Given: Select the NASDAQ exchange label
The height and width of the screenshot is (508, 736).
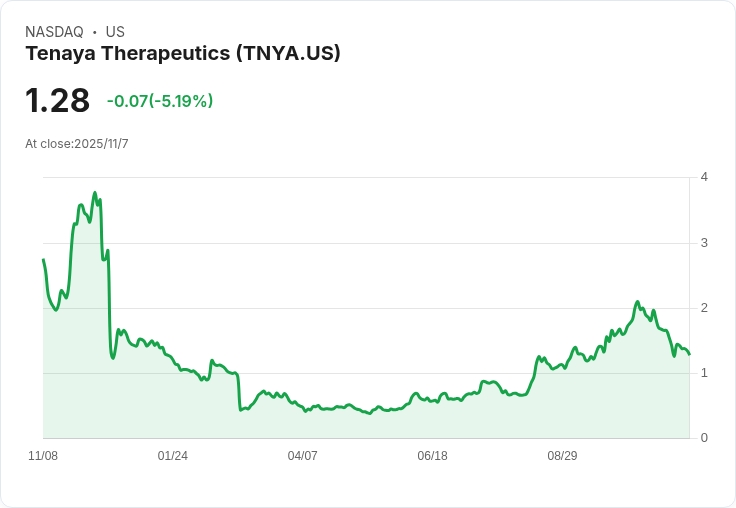Looking at the screenshot, I should tap(54, 32).
